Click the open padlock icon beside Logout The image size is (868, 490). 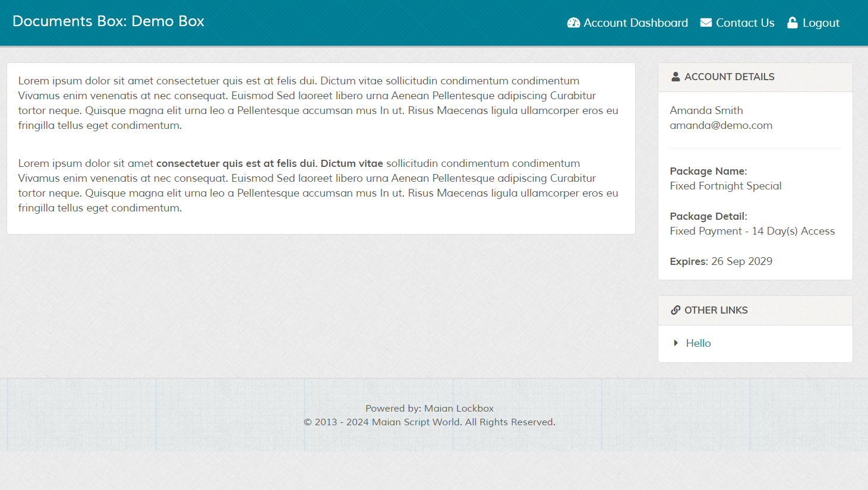pyautogui.click(x=792, y=23)
